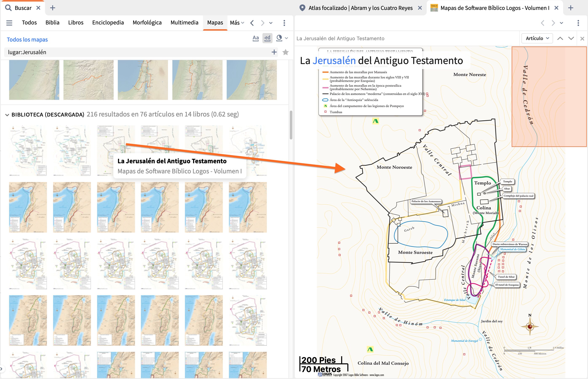The height and width of the screenshot is (379, 588).
Task: Open the map panel kebab menu
Action: point(578,23)
